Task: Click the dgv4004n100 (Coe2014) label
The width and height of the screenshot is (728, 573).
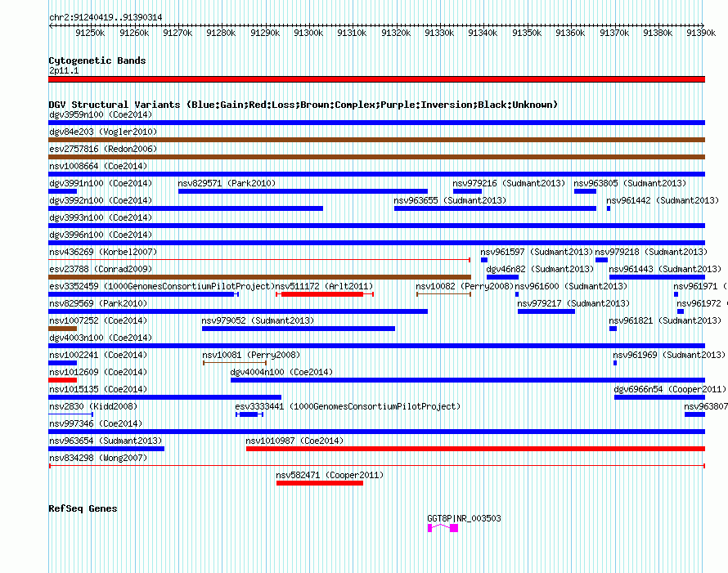Action: tap(282, 372)
